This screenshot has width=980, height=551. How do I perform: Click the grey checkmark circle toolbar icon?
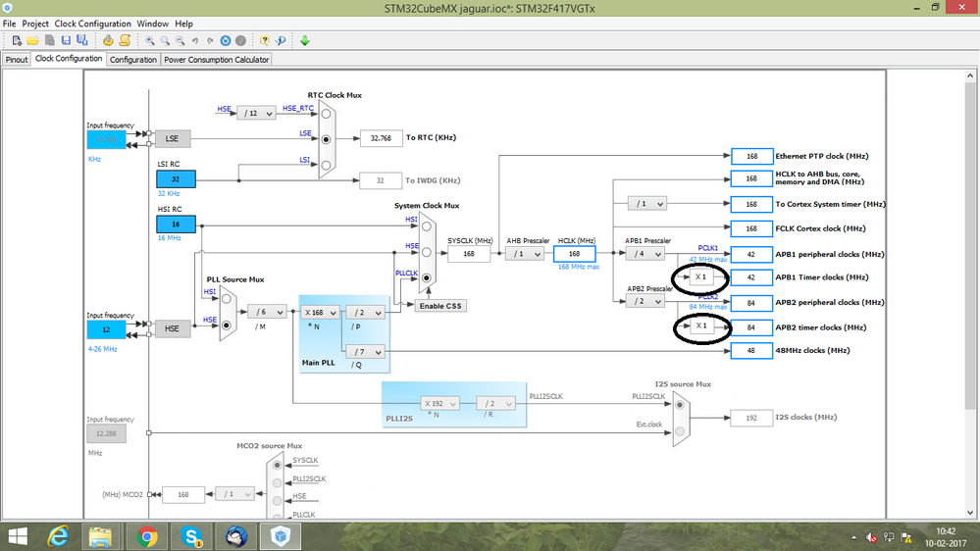(240, 40)
